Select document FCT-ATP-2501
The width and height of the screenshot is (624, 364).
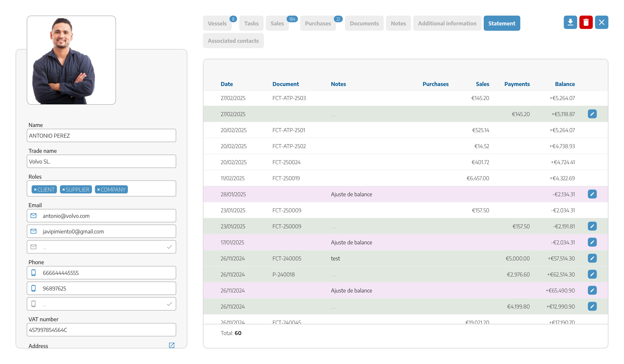pos(289,130)
